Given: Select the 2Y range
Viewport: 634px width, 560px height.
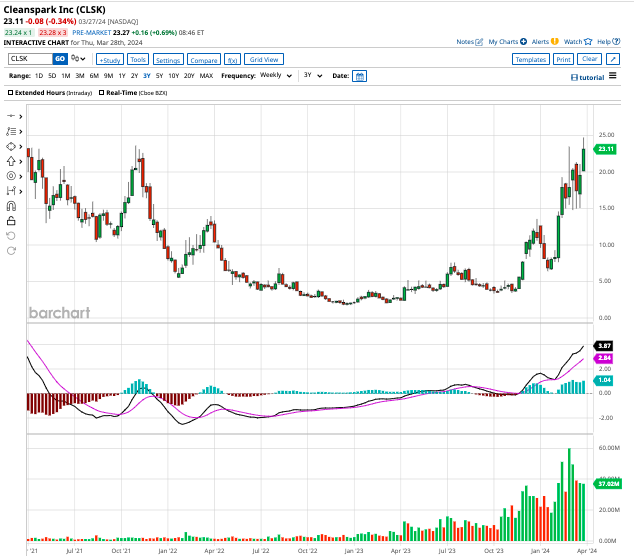Looking at the screenshot, I should click(x=135, y=76).
